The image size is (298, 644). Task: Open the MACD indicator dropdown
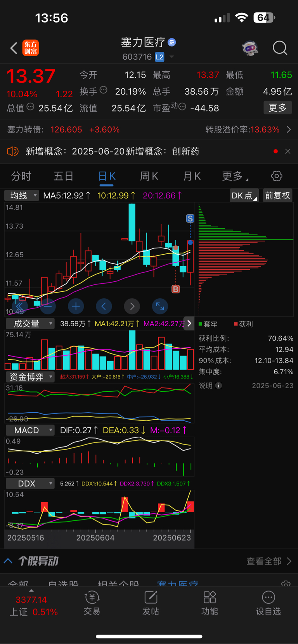tap(30, 430)
